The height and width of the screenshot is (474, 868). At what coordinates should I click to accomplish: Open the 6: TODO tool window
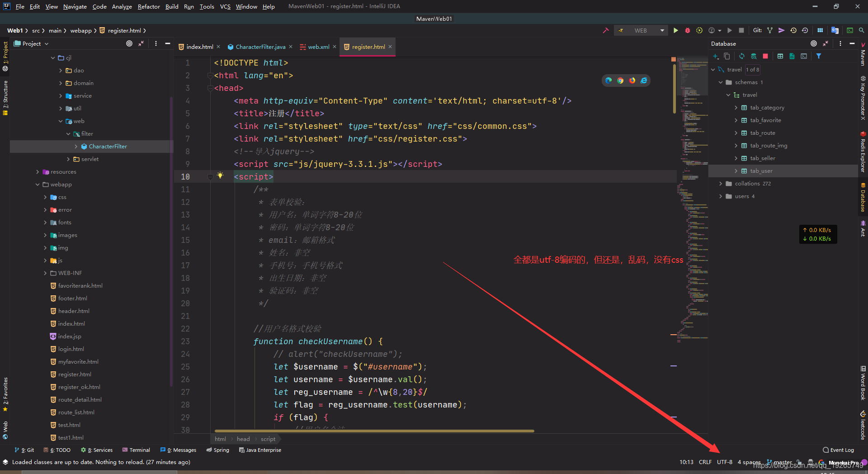coord(57,450)
